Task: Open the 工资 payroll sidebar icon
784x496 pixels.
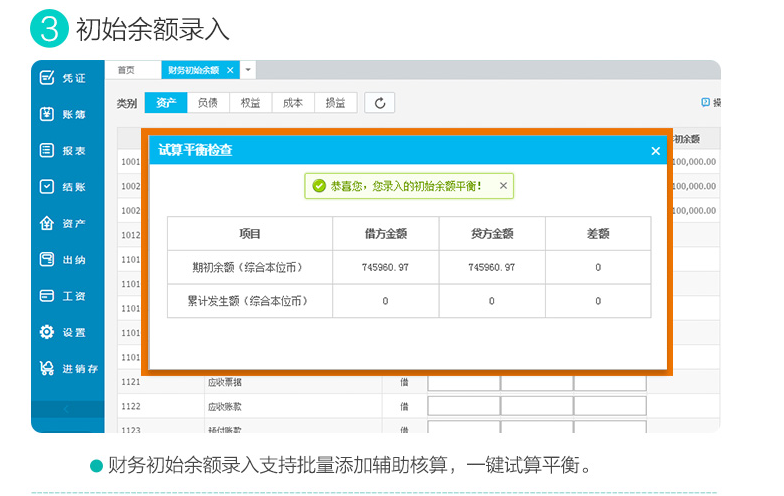Action: point(47,296)
